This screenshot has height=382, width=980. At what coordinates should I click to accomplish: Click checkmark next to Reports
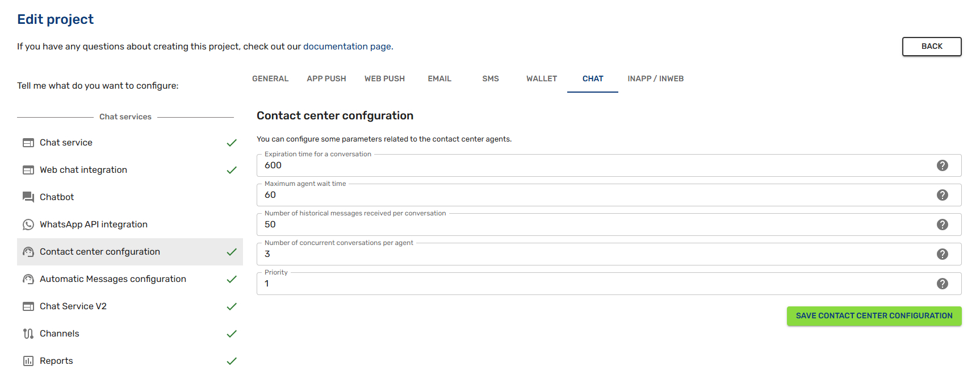(232, 361)
